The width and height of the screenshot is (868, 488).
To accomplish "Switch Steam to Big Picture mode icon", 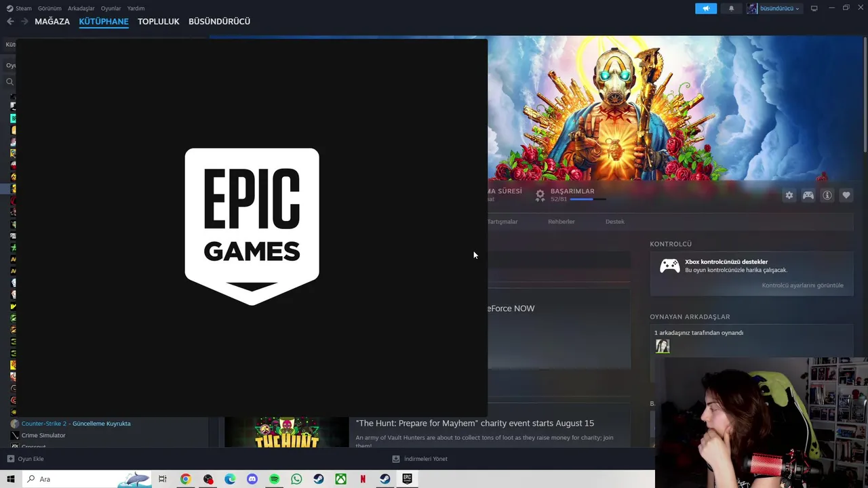I will point(814,8).
